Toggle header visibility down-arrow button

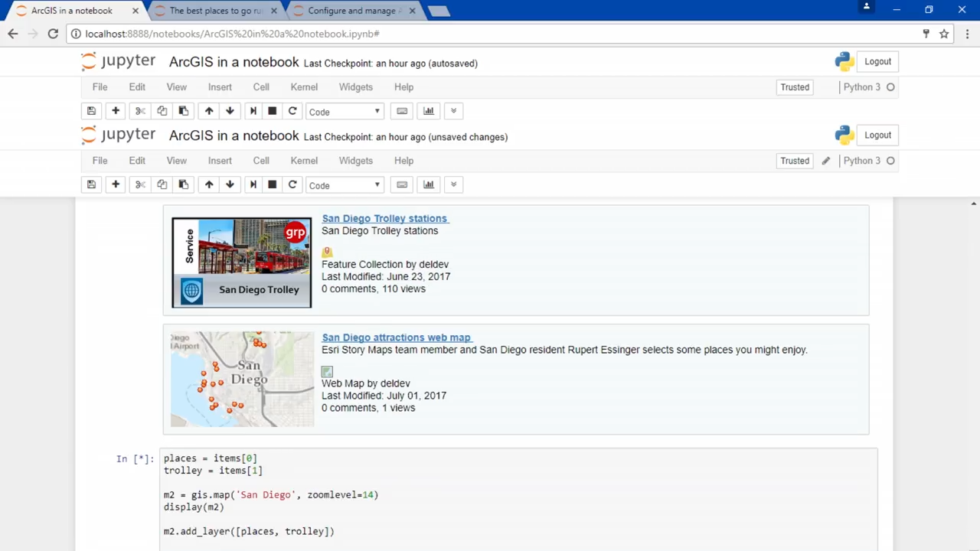[x=453, y=184]
